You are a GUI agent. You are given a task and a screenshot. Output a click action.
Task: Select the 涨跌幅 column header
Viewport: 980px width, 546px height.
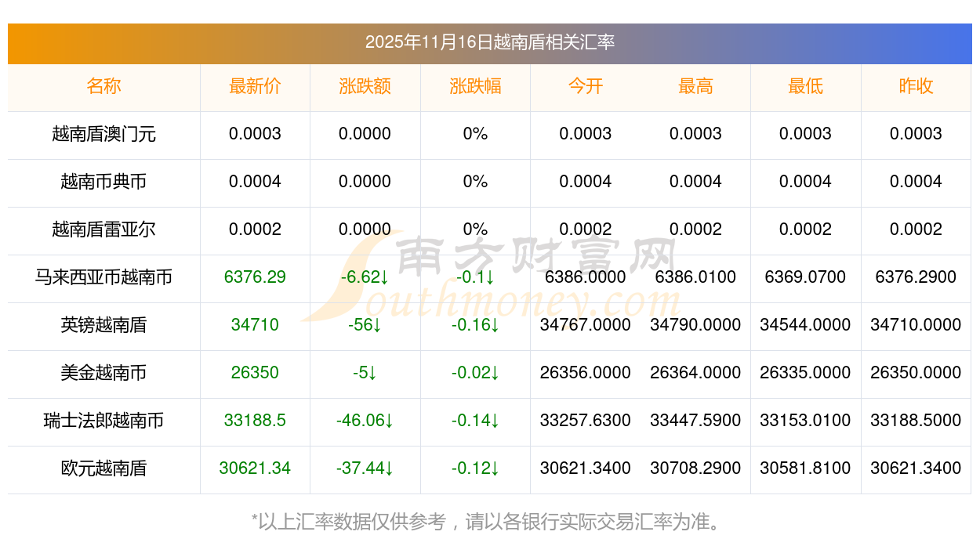pyautogui.click(x=475, y=86)
